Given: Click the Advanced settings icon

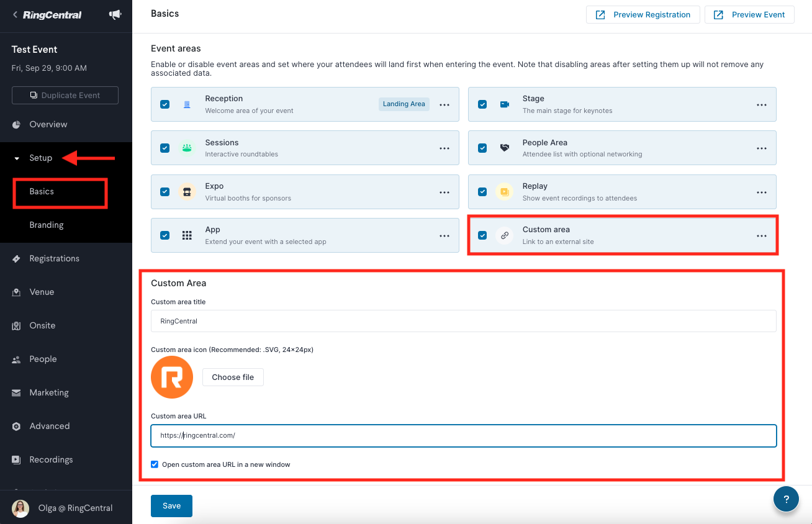Looking at the screenshot, I should click(x=17, y=427).
